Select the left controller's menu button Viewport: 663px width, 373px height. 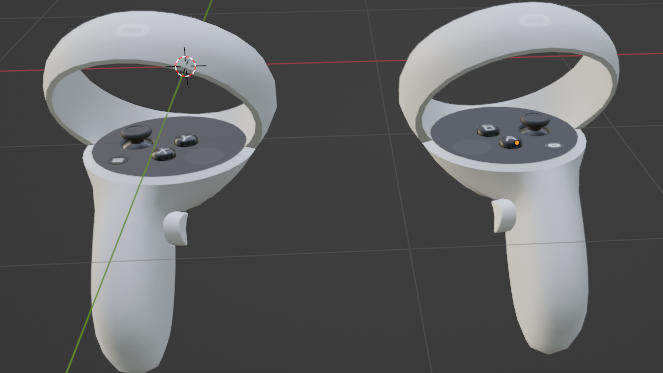(118, 161)
